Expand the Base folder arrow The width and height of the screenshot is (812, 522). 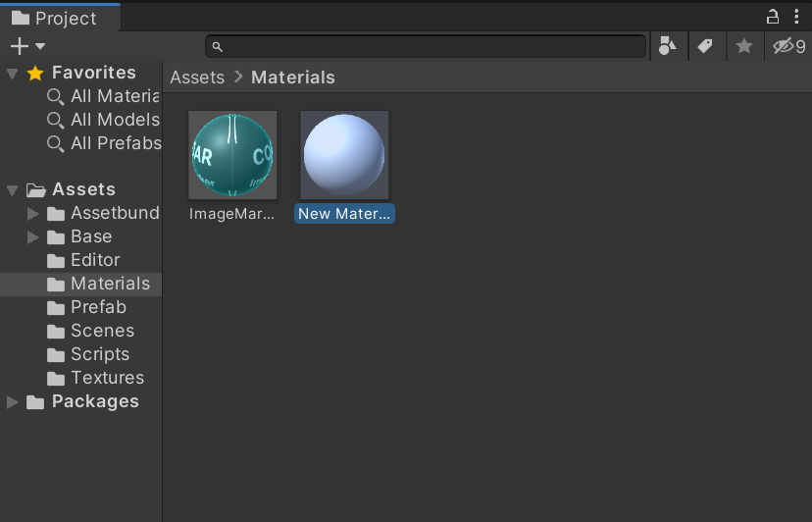coord(32,236)
